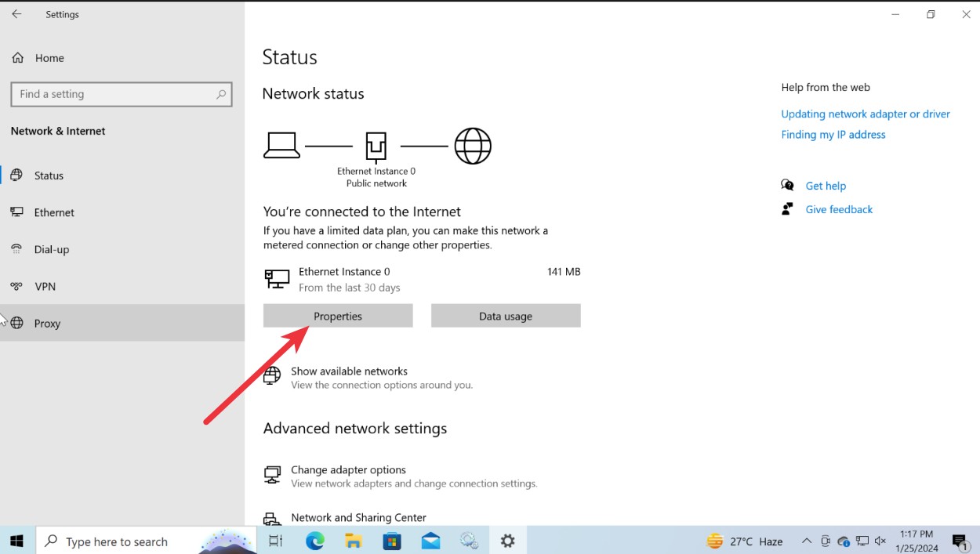Open the Properties of Ethernet Instance 0
The image size is (980, 554).
(337, 316)
